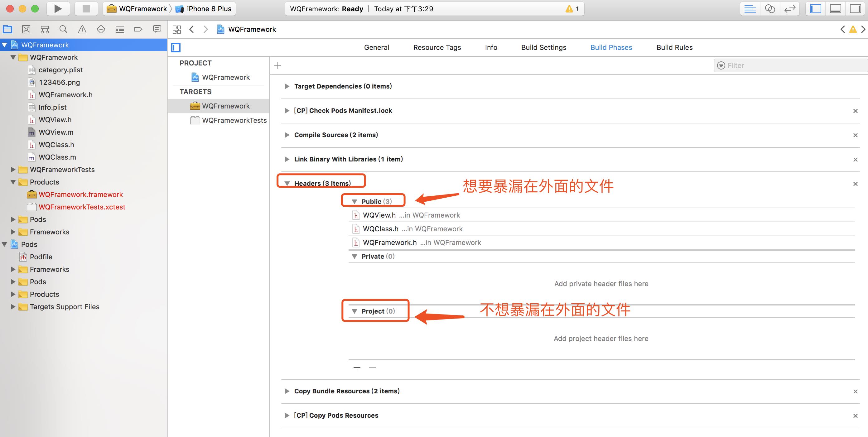Image resolution: width=868 pixels, height=437 pixels.
Task: Expand Check Pods Manifest.lock phase
Action: pos(287,111)
